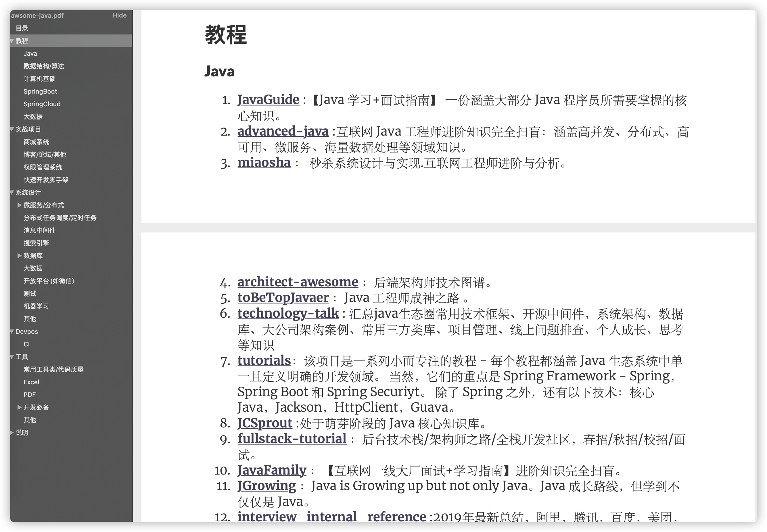Jump to 大数据 under 教程
Image resolution: width=767 pixels, height=532 pixels.
[33, 117]
